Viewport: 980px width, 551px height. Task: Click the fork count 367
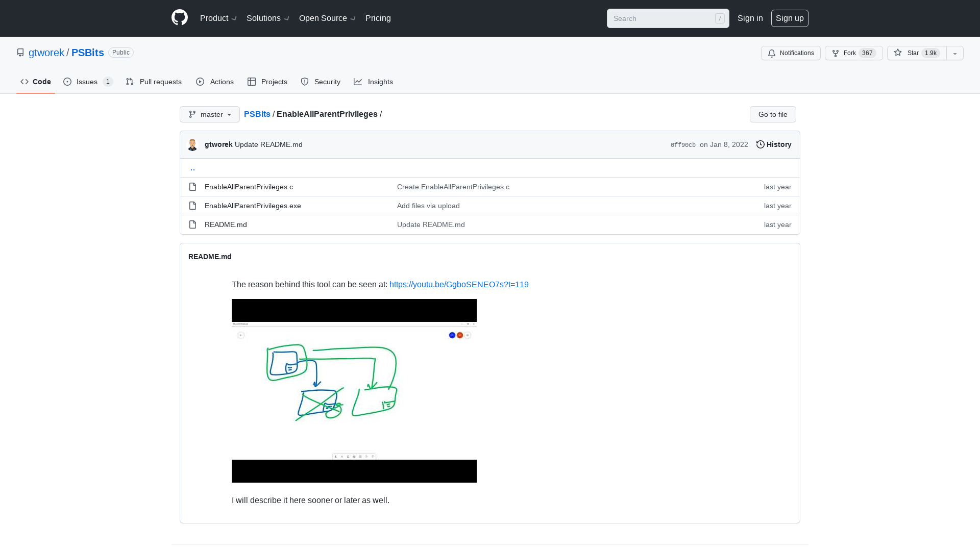point(867,53)
